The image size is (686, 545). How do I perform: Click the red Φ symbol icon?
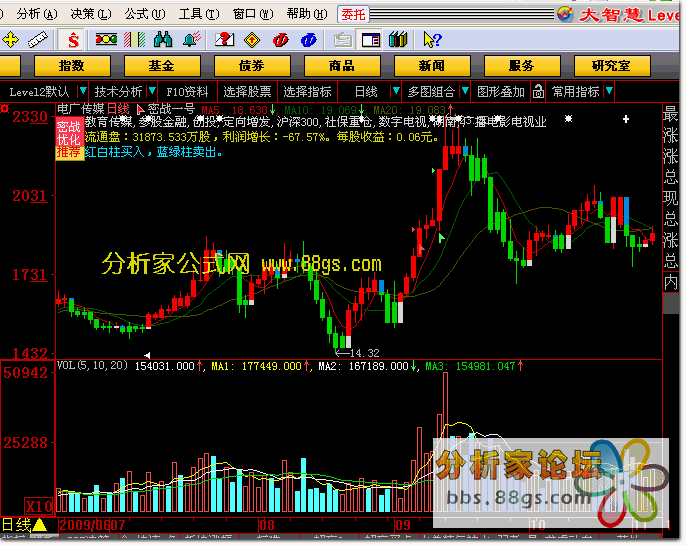click(280, 40)
